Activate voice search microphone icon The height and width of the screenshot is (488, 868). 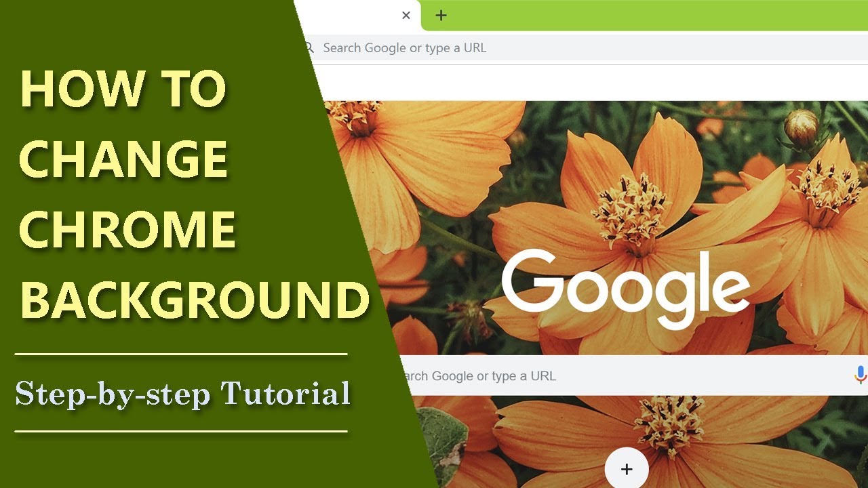pos(860,375)
